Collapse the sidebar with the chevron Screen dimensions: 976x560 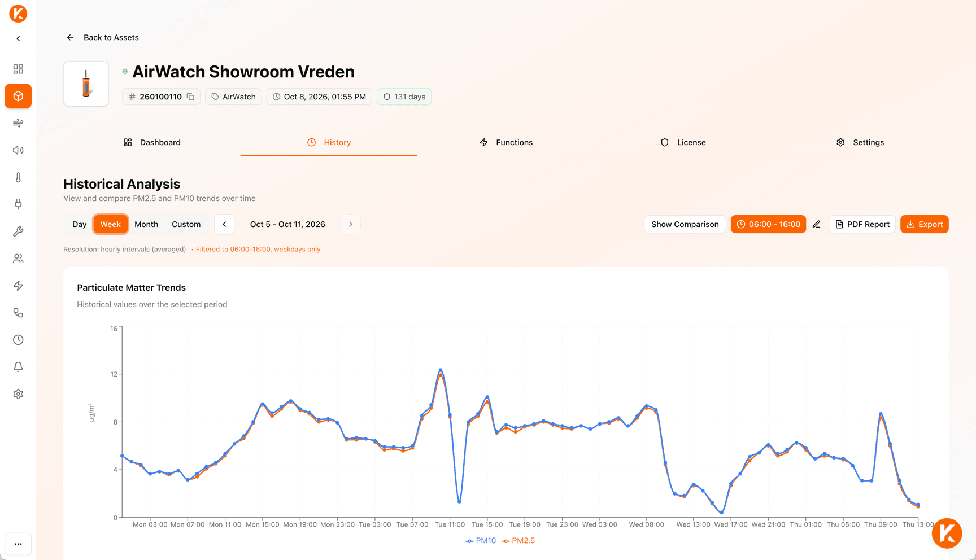pyautogui.click(x=18, y=38)
